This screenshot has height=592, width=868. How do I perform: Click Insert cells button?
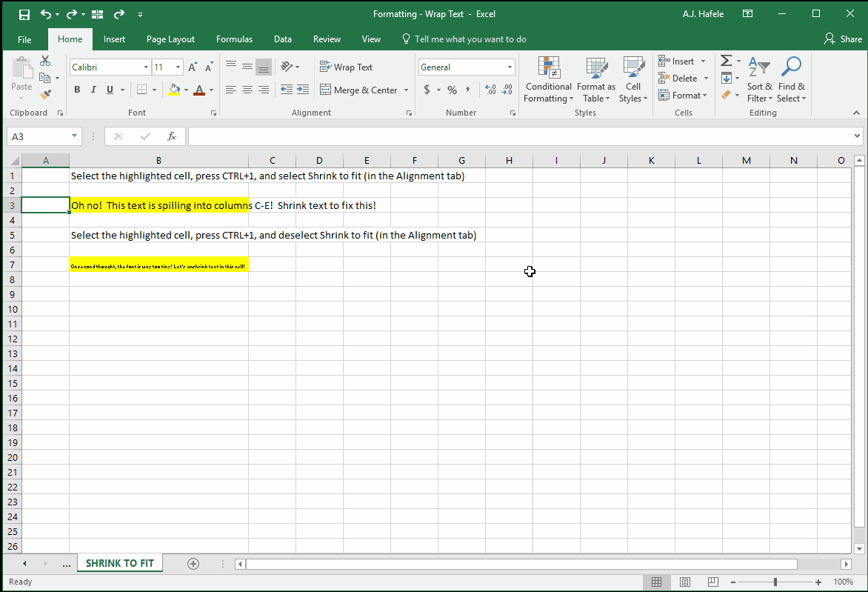tap(677, 61)
